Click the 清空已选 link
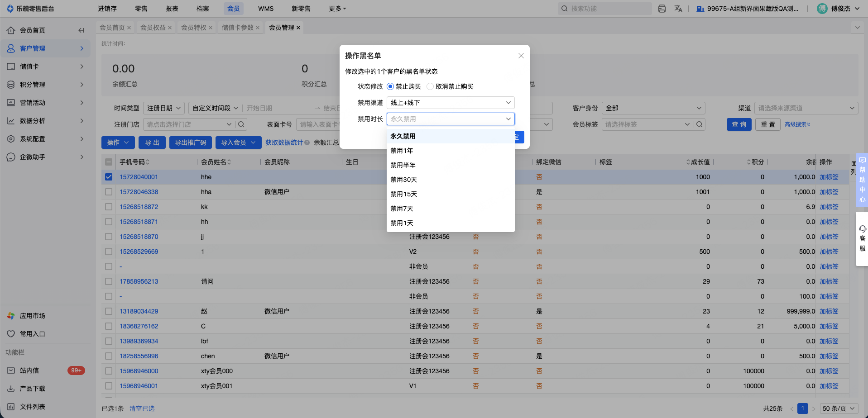Viewport: 868px width, 418px height. coord(142,408)
